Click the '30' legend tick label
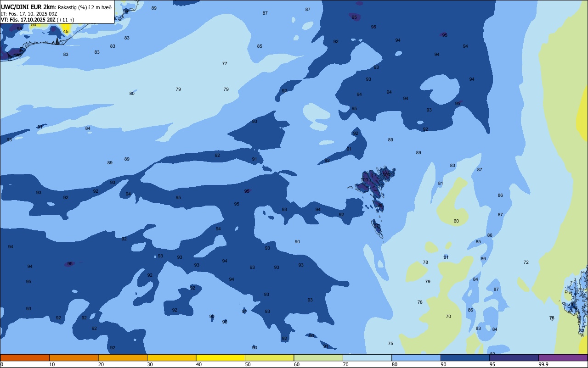Image resolution: width=588 pixels, height=368 pixels. click(x=150, y=364)
